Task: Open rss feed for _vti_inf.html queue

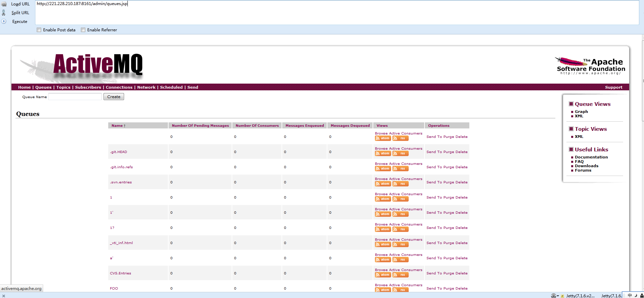Action: pyautogui.click(x=400, y=244)
